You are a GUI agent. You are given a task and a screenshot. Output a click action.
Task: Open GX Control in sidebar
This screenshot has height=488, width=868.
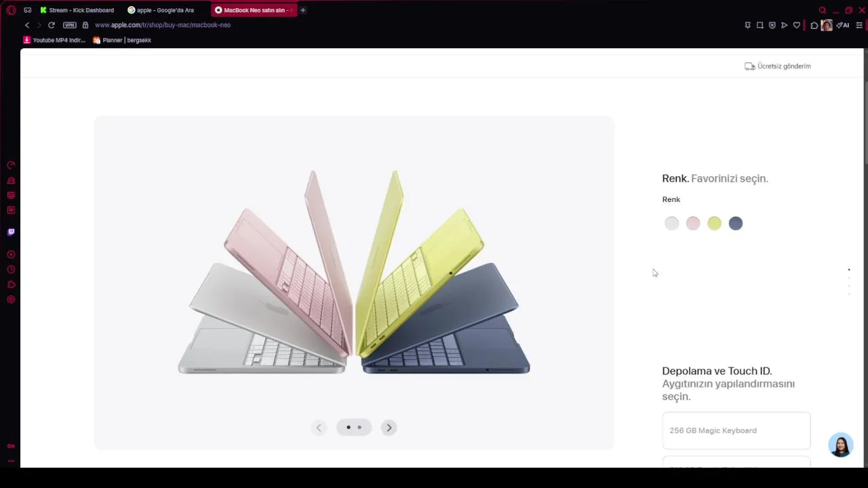11,165
